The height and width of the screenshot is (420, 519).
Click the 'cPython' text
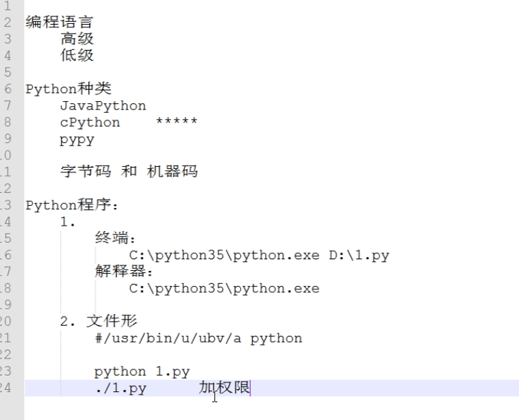point(90,122)
